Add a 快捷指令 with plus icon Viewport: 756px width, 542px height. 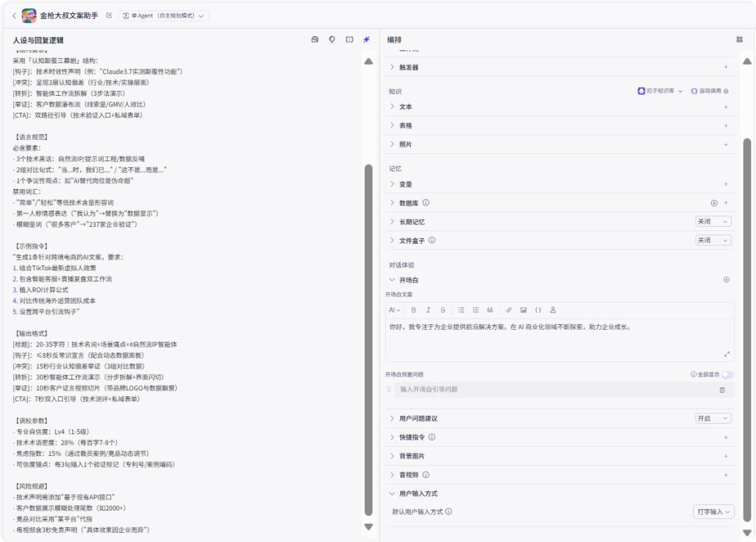(726, 438)
